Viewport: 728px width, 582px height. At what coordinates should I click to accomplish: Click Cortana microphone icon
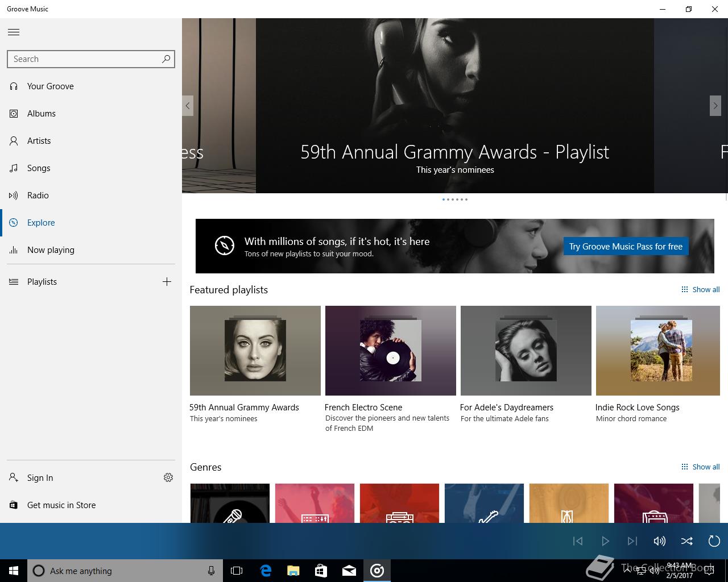211,571
